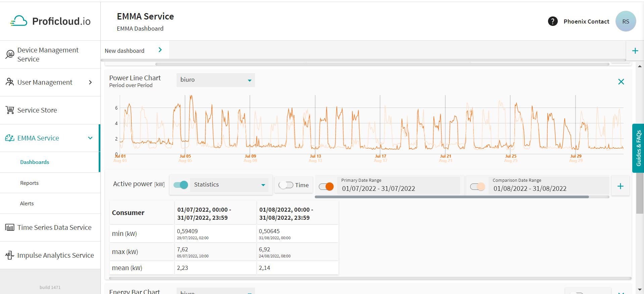The width and height of the screenshot is (644, 294).
Task: Click the Phoenix Contact organization name
Action: point(586,22)
